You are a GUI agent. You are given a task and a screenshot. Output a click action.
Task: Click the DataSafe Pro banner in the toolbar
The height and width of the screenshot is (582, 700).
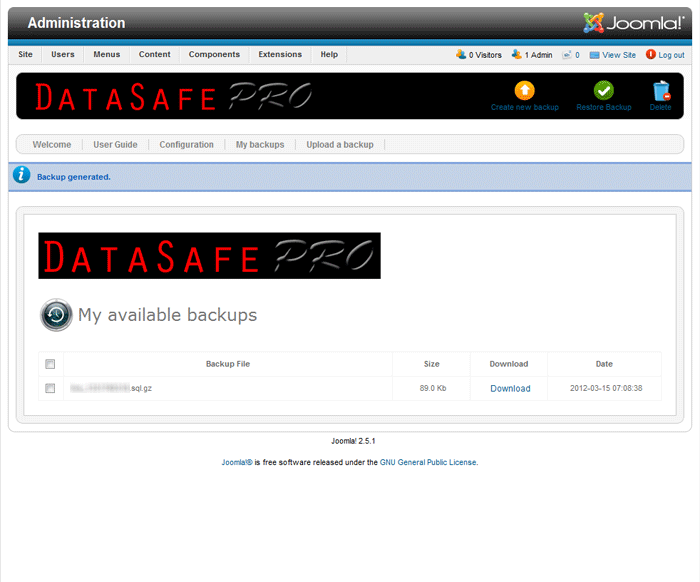click(174, 96)
